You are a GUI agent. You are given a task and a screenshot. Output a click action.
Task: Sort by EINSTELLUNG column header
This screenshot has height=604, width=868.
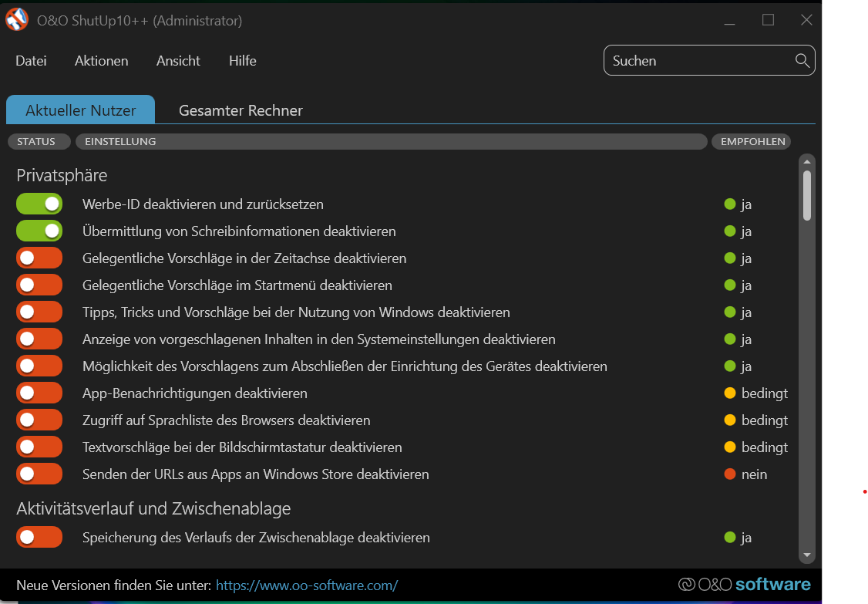(392, 141)
